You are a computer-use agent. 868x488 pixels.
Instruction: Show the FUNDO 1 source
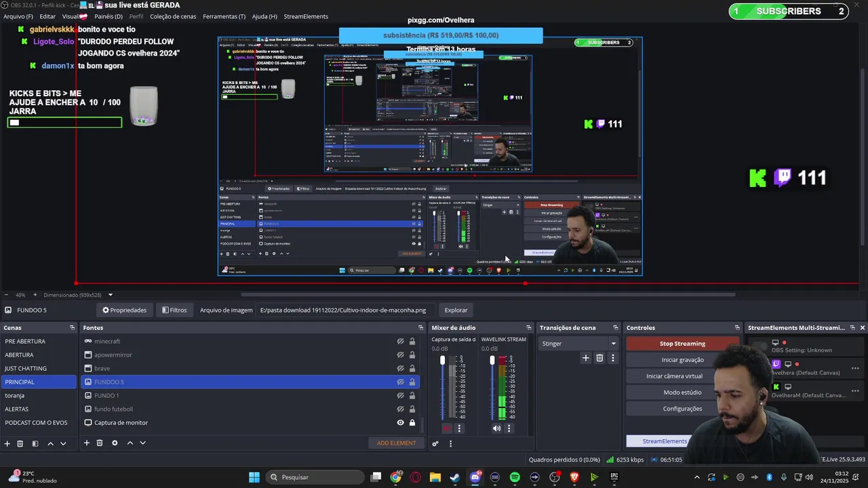(x=400, y=396)
